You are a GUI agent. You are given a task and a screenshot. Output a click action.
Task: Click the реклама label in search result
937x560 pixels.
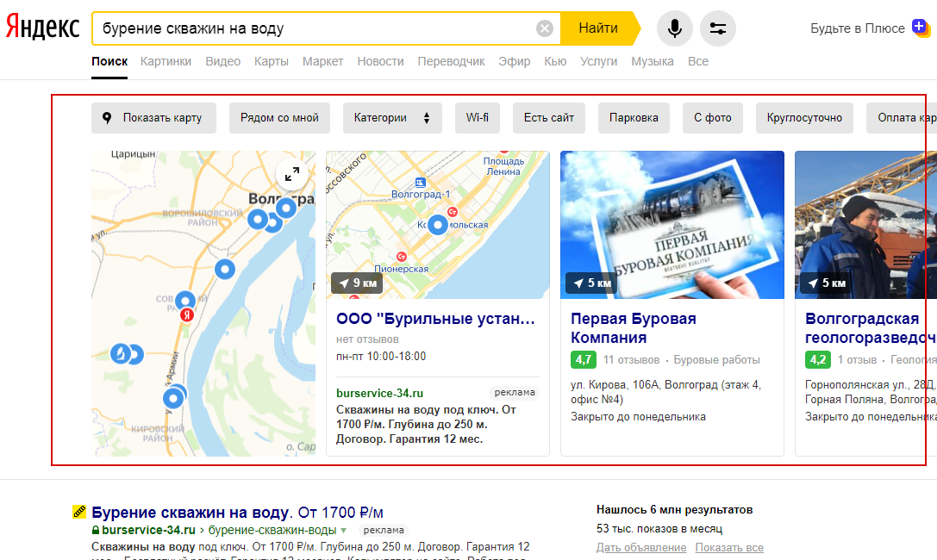pyautogui.click(x=384, y=530)
